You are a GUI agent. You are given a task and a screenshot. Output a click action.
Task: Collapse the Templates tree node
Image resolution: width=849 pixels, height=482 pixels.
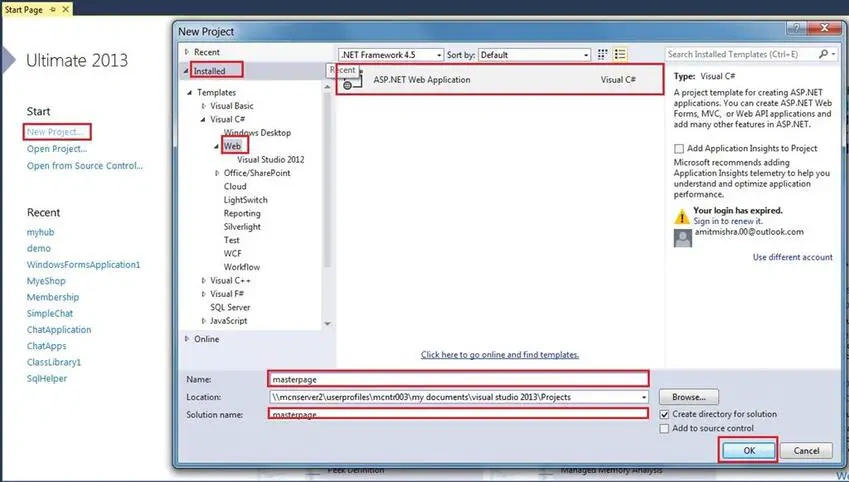pos(190,93)
